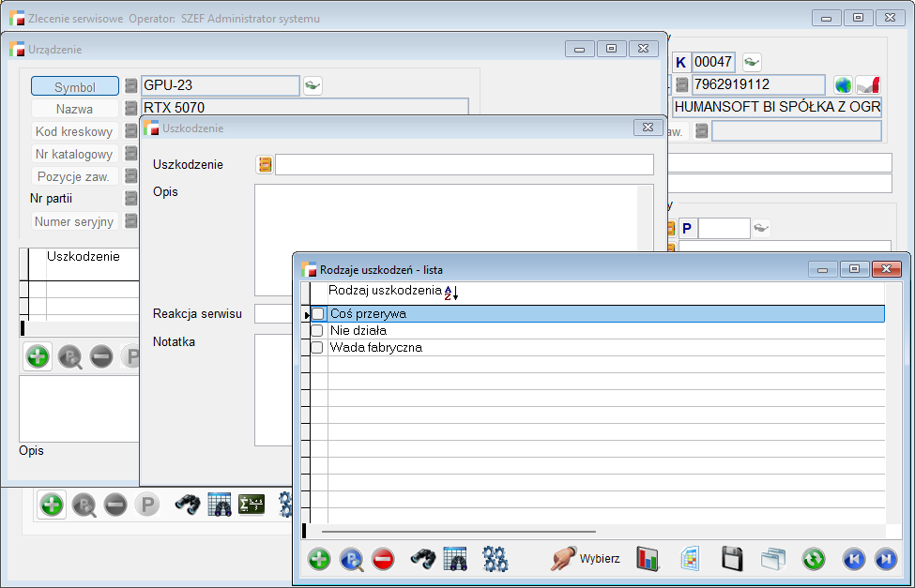Screen dimensions: 915x588
Task: Click the Nazwa field label button
Action: click(75, 109)
